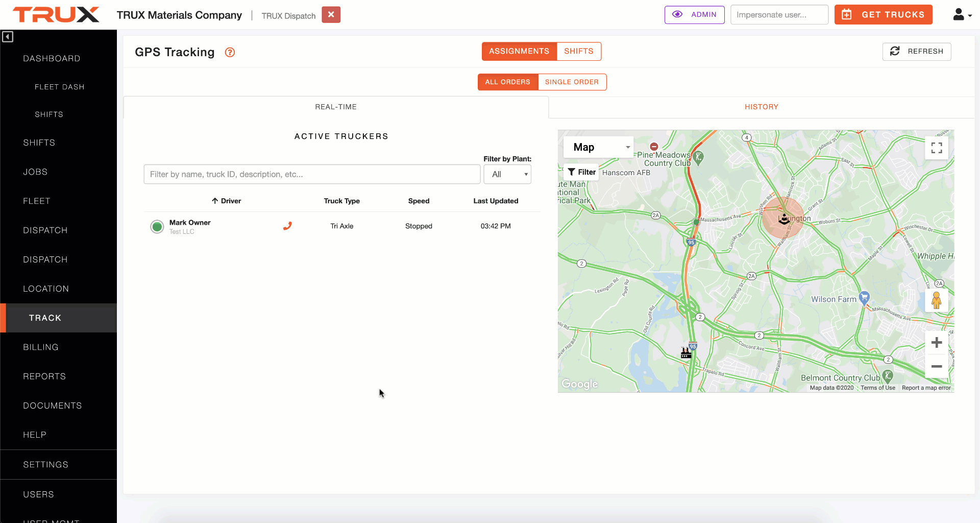This screenshot has width=980, height=523.
Task: Click the Street View pegman icon
Action: 936,300
